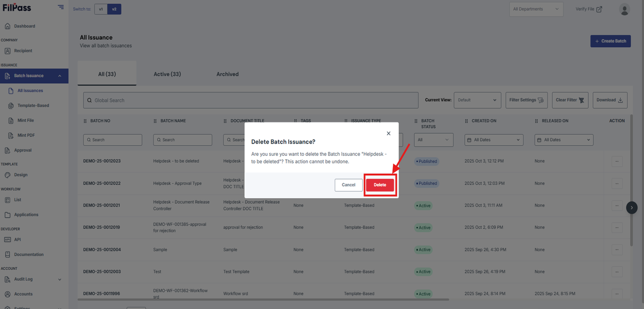Open the All Departments dropdown
This screenshot has width=644, height=309.
[536, 9]
